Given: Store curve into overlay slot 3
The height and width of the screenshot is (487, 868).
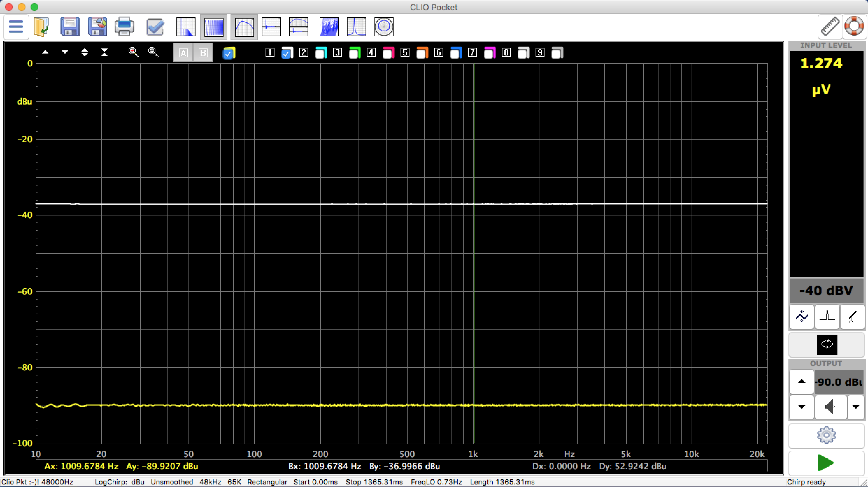Looking at the screenshot, I should [x=337, y=52].
